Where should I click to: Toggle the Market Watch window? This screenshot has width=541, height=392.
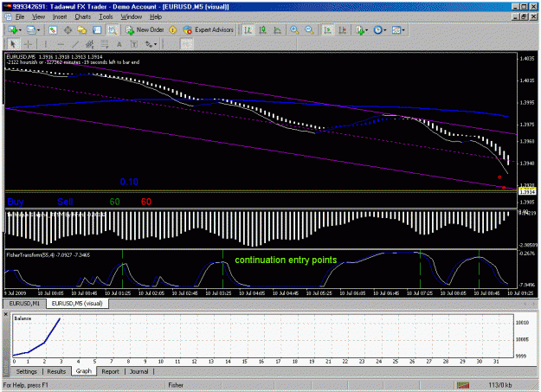(x=53, y=30)
